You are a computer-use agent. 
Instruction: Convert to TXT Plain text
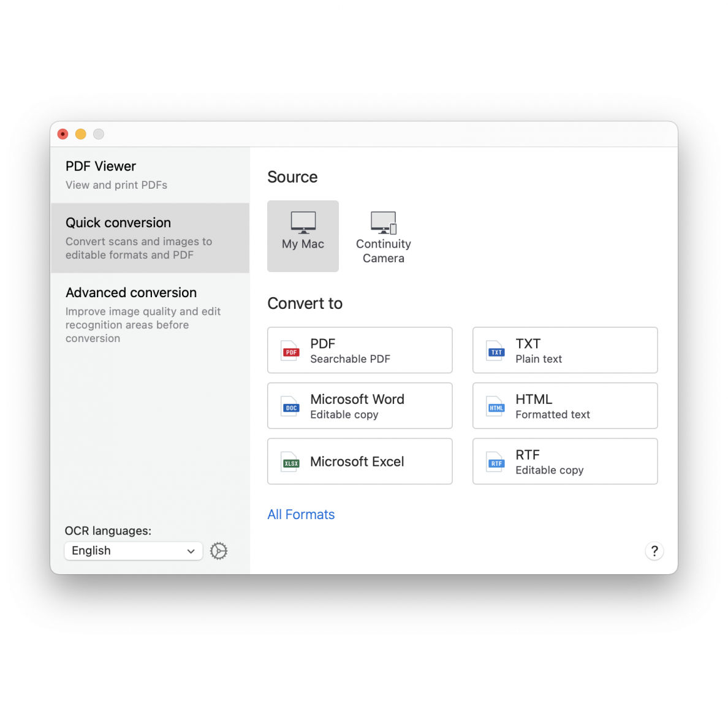tap(565, 350)
